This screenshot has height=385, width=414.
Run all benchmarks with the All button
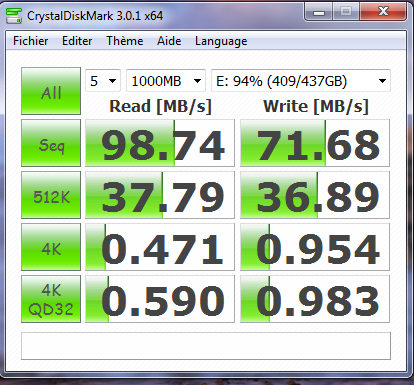51,91
